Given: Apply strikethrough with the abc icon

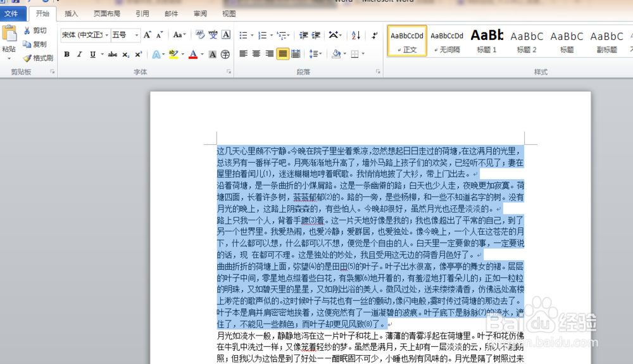Looking at the screenshot, I should (x=113, y=54).
